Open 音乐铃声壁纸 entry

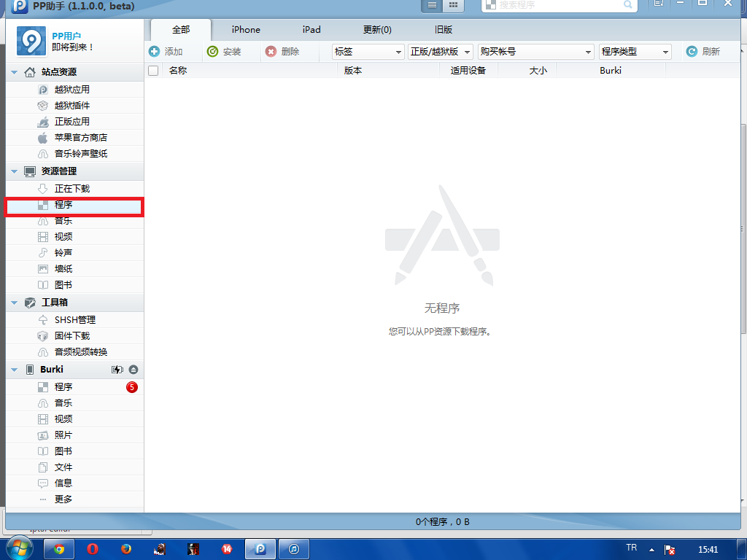coord(74,154)
